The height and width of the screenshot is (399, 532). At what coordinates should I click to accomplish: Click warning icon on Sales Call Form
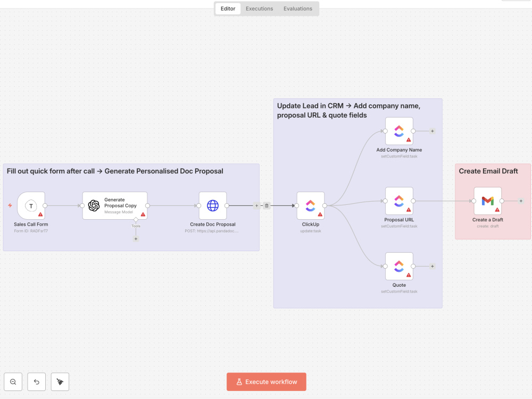[x=40, y=214]
